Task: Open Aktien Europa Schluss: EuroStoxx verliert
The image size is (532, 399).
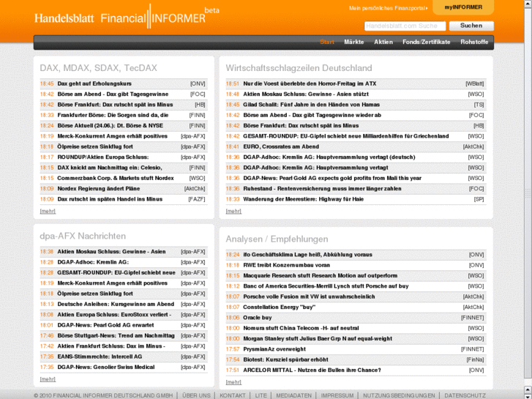Action: tap(114, 315)
